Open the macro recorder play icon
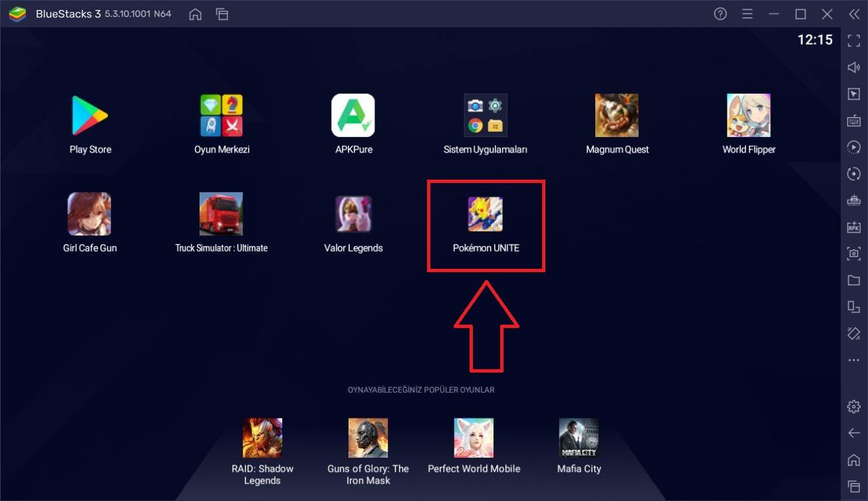Image resolution: width=868 pixels, height=501 pixels. coord(854,147)
